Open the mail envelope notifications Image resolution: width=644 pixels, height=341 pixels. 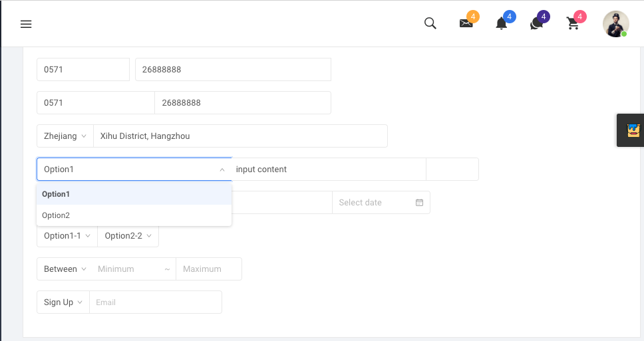tap(466, 23)
